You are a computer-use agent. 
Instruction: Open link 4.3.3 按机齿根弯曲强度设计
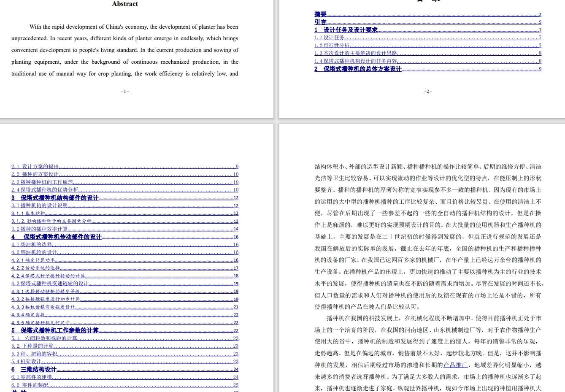(x=125, y=307)
